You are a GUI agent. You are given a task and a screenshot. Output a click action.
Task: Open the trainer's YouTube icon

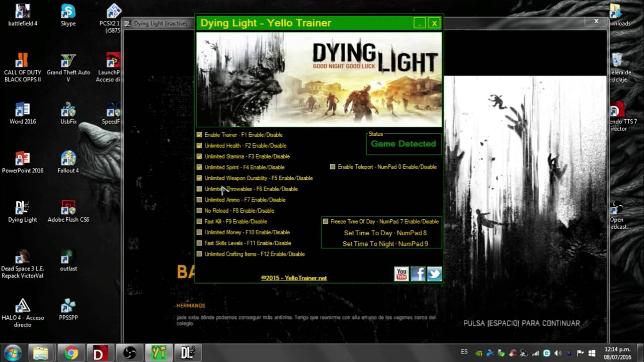pyautogui.click(x=401, y=274)
